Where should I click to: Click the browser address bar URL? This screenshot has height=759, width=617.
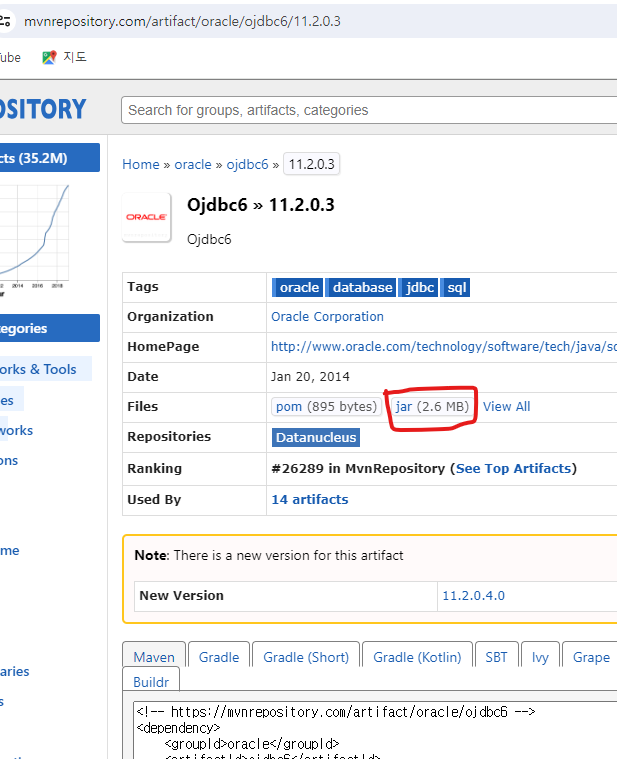pyautogui.click(x=182, y=21)
